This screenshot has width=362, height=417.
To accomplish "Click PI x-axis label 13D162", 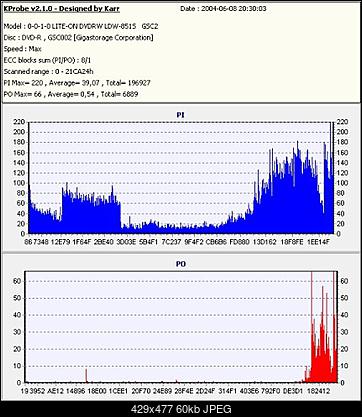I will pos(265,242).
